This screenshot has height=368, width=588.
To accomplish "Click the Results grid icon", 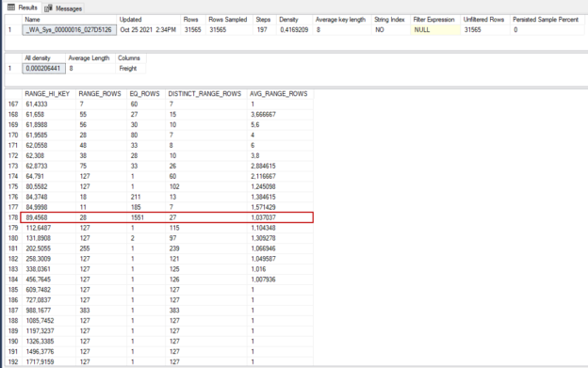I will pyautogui.click(x=11, y=8).
